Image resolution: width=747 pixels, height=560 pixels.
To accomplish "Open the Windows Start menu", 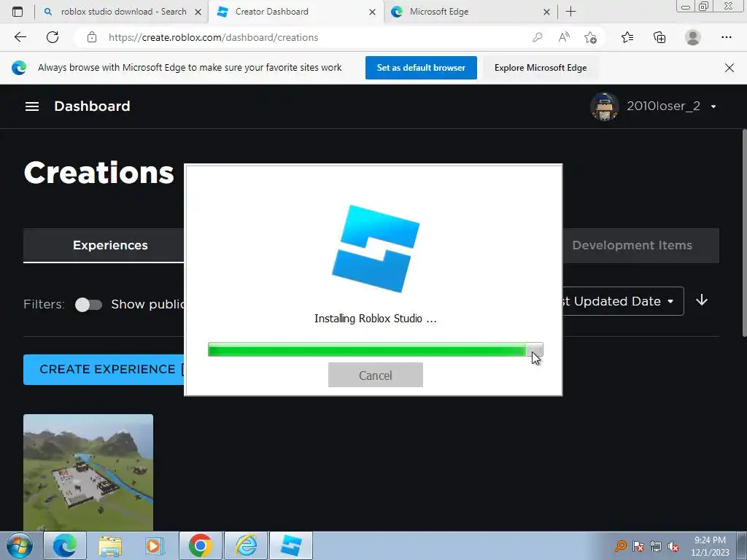I will pyautogui.click(x=18, y=545).
